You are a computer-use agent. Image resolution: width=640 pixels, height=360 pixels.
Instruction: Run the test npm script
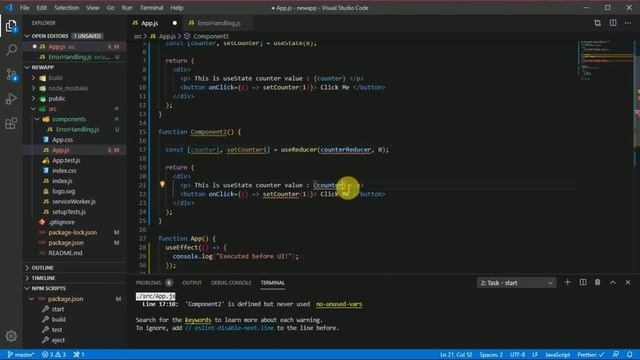tap(57, 329)
